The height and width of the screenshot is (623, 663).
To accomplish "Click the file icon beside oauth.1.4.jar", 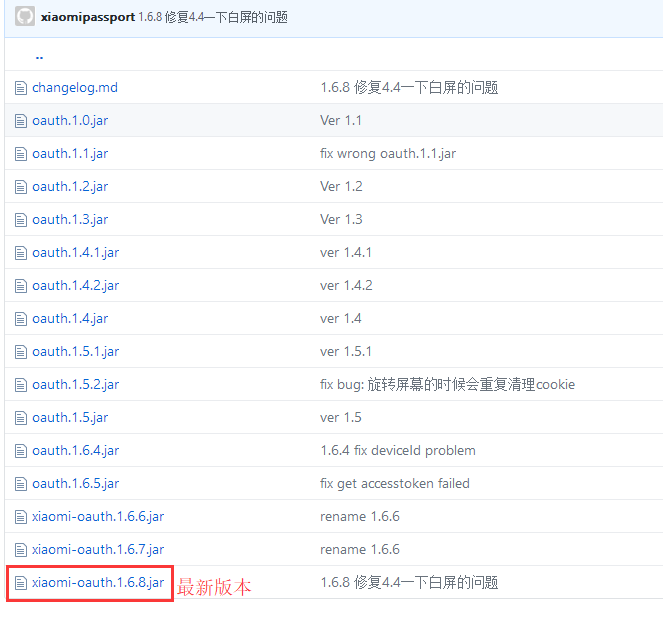I will pyautogui.click(x=21, y=319).
